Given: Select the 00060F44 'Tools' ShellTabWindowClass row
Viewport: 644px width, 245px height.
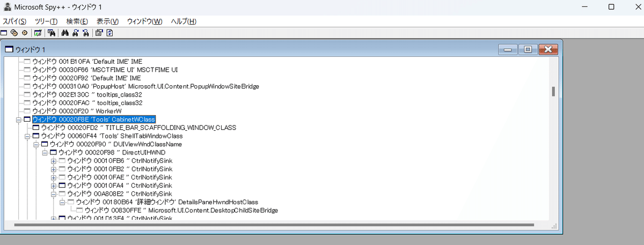Looking at the screenshot, I should [112, 136].
